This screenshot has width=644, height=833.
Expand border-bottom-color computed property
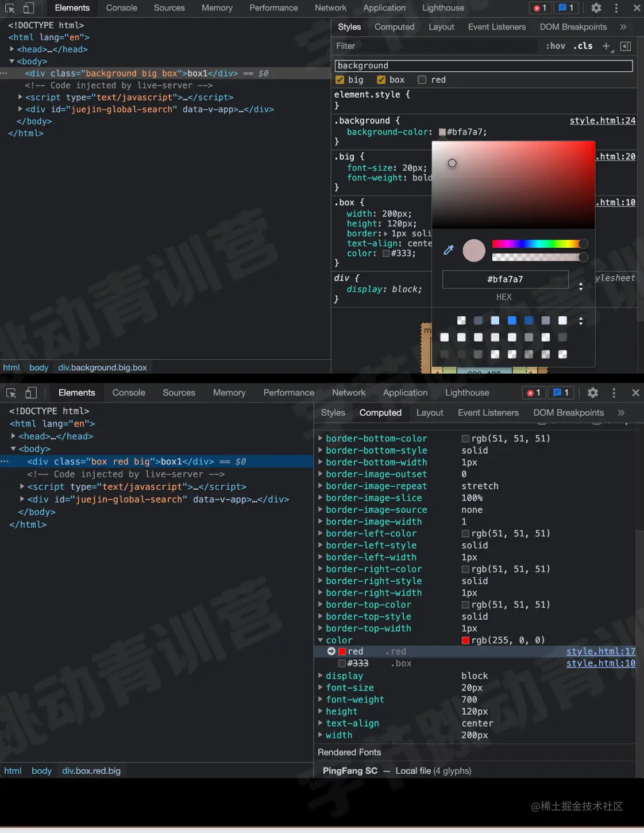tap(321, 439)
